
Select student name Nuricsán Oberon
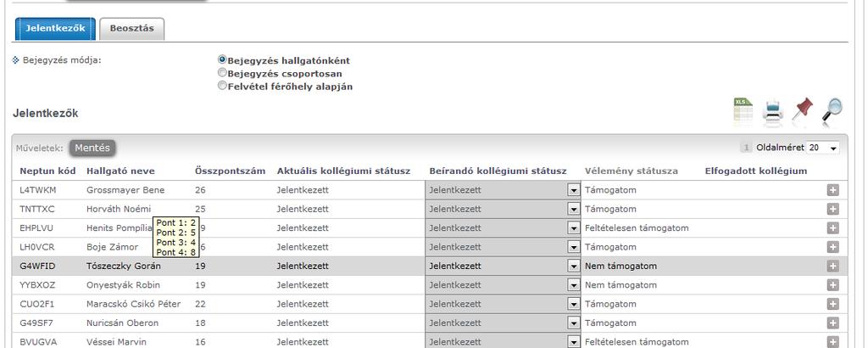point(122,323)
